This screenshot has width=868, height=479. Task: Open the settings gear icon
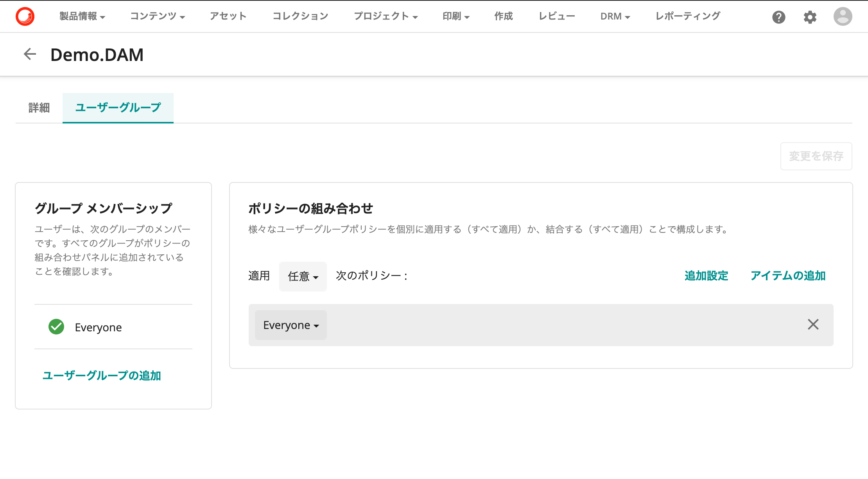pyautogui.click(x=810, y=17)
